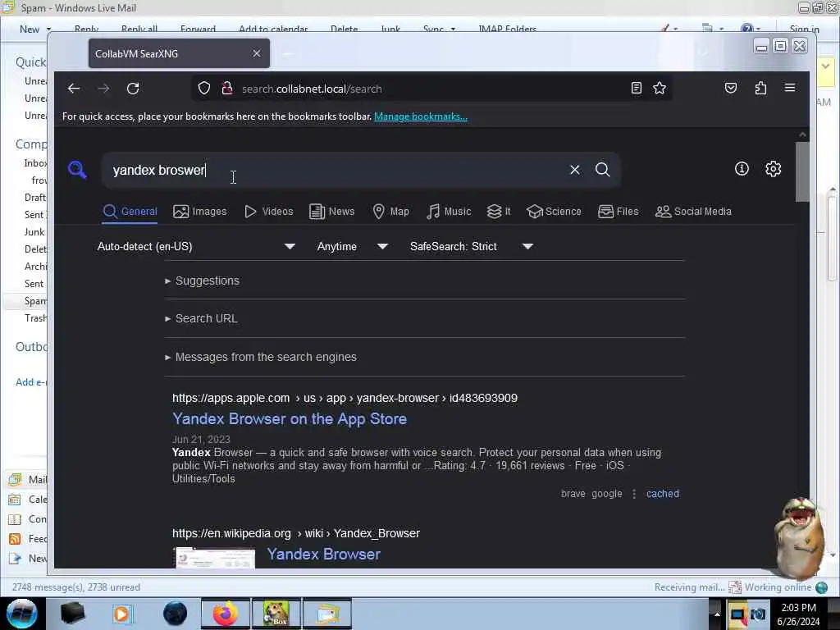Open the Auto-detect (en-US) language dropdown
Image resolution: width=840 pixels, height=630 pixels.
coord(196,246)
